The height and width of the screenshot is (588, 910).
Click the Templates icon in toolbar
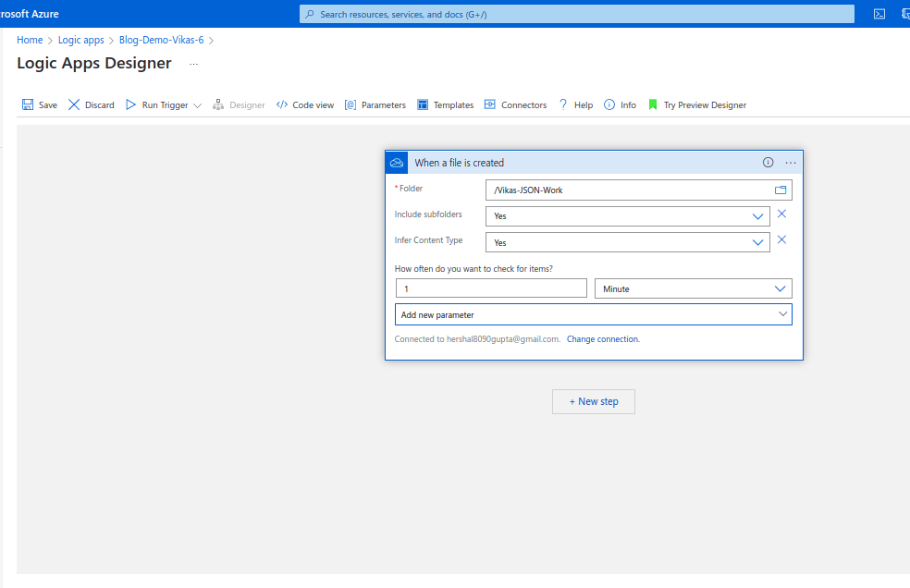pyautogui.click(x=423, y=104)
